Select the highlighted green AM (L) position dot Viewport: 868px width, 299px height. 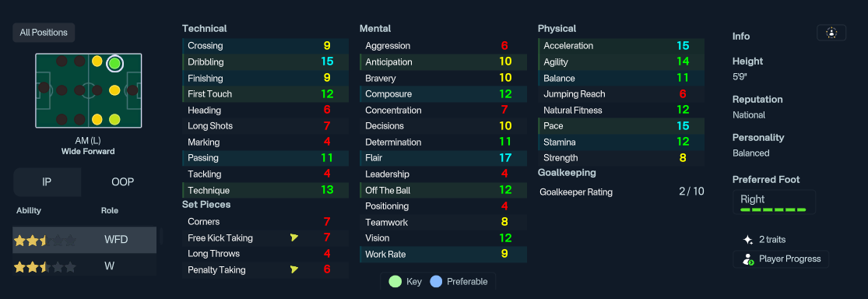click(x=114, y=63)
